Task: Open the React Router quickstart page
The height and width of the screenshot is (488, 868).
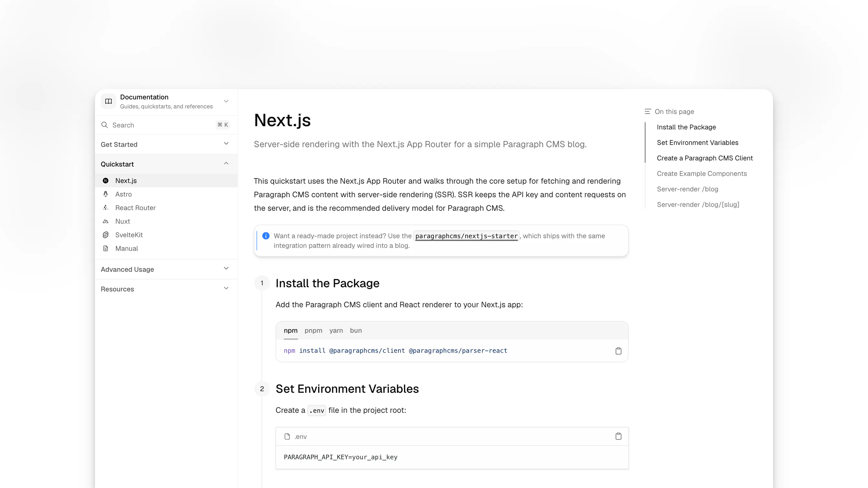Action: pyautogui.click(x=166, y=208)
